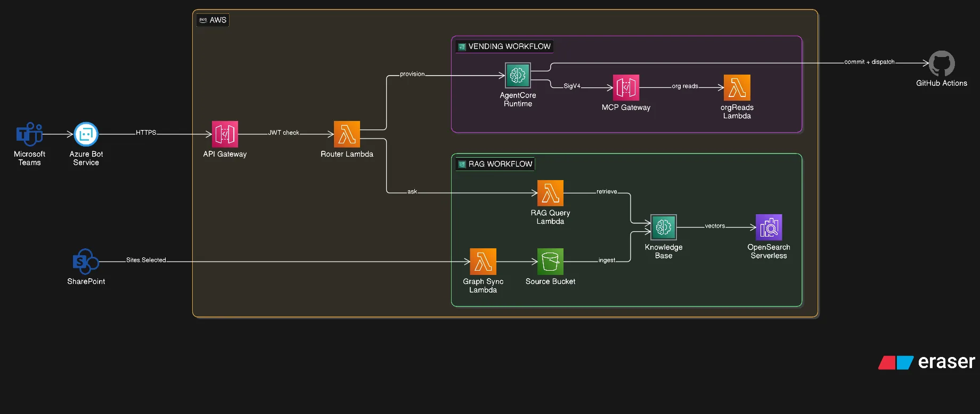Click the Graph Sync Lambda icon
Image resolution: width=980 pixels, height=414 pixels.
click(x=483, y=262)
